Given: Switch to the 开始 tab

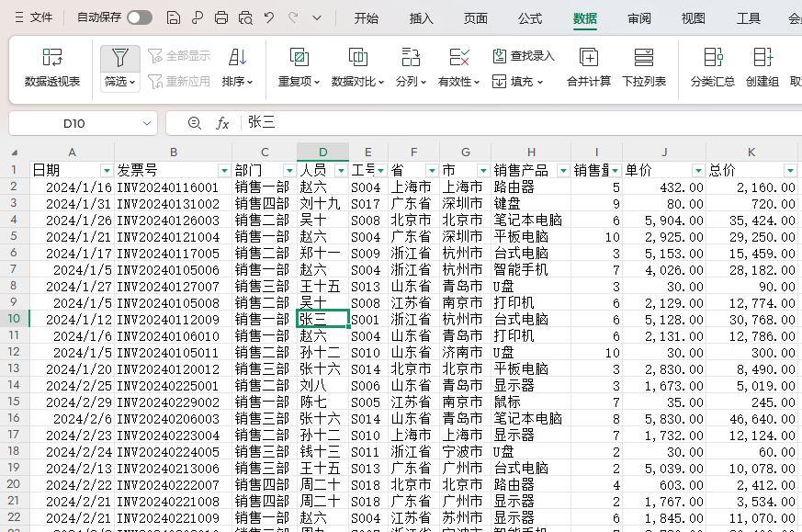Looking at the screenshot, I should (366, 17).
